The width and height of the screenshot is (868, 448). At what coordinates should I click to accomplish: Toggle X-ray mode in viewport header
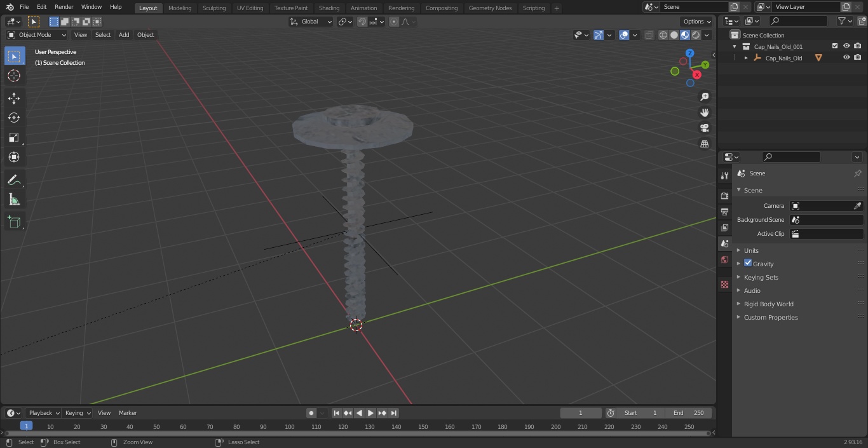pyautogui.click(x=649, y=35)
